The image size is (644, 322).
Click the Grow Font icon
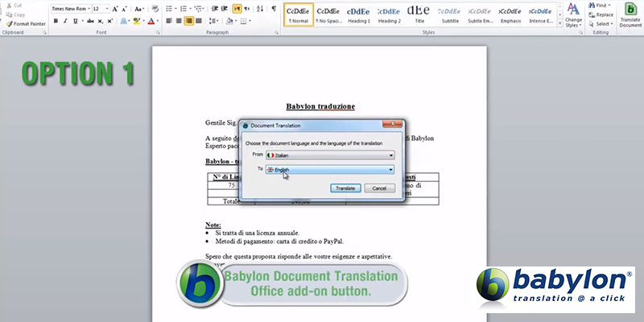(x=117, y=8)
